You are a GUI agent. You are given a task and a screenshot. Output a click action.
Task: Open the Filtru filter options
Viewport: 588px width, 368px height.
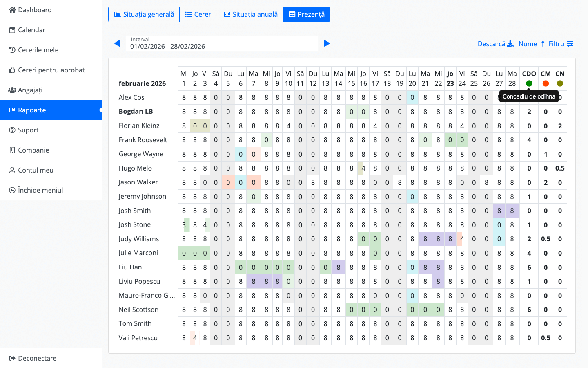pos(561,44)
